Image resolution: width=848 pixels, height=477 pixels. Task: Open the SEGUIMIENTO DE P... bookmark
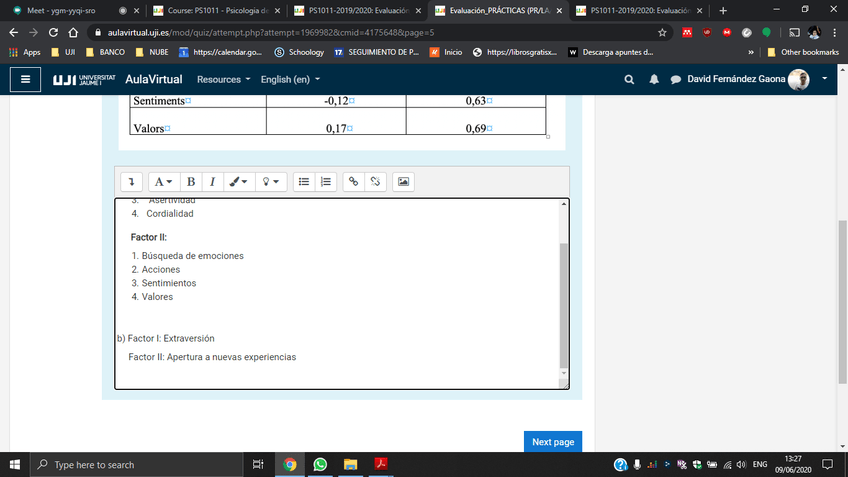(376, 52)
